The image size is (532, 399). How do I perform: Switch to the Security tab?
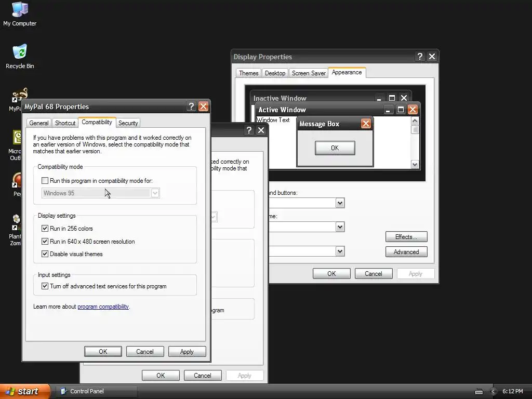point(128,123)
